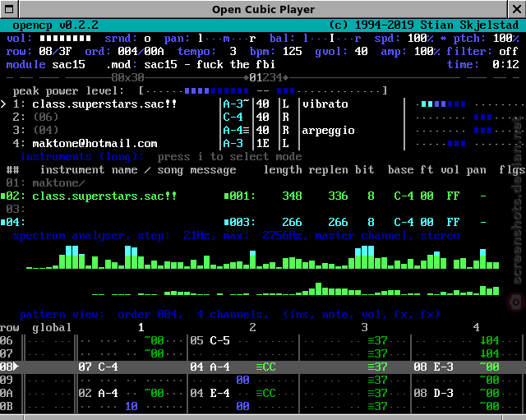526x420 pixels.
Task: Click the module title sac15 - fuck the fbi
Action: 210,64
